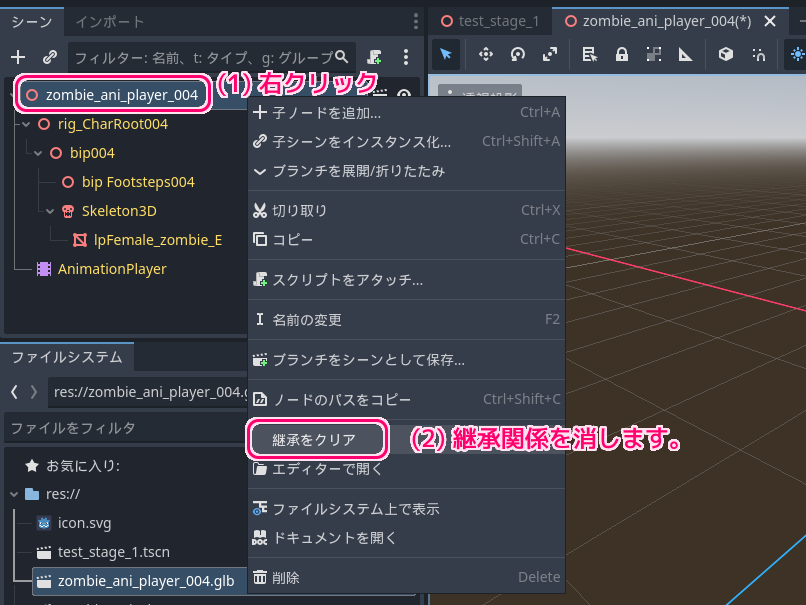
Task: Open the Scene dock three-dot options menu
Action: (x=406, y=57)
